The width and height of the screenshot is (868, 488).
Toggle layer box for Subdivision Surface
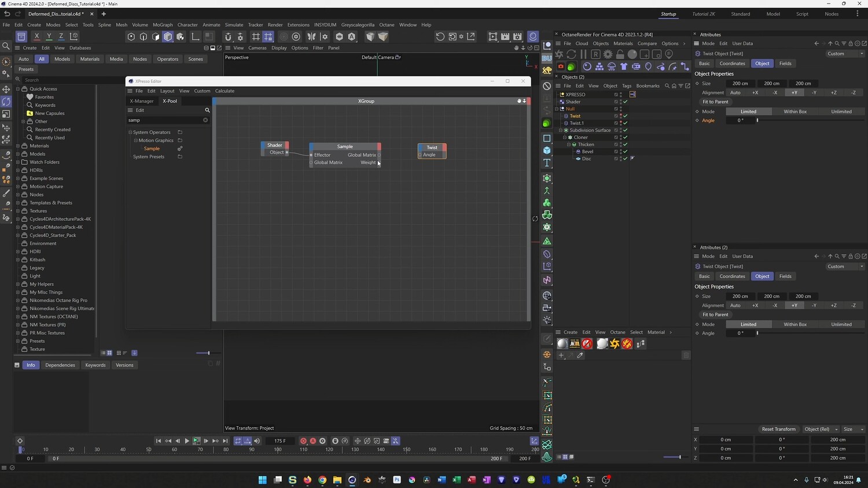(x=616, y=130)
